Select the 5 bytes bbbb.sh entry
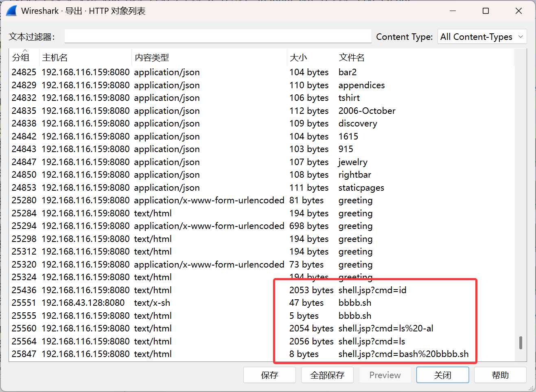Screen dimensions: 536x392 pyautogui.click(x=261, y=316)
